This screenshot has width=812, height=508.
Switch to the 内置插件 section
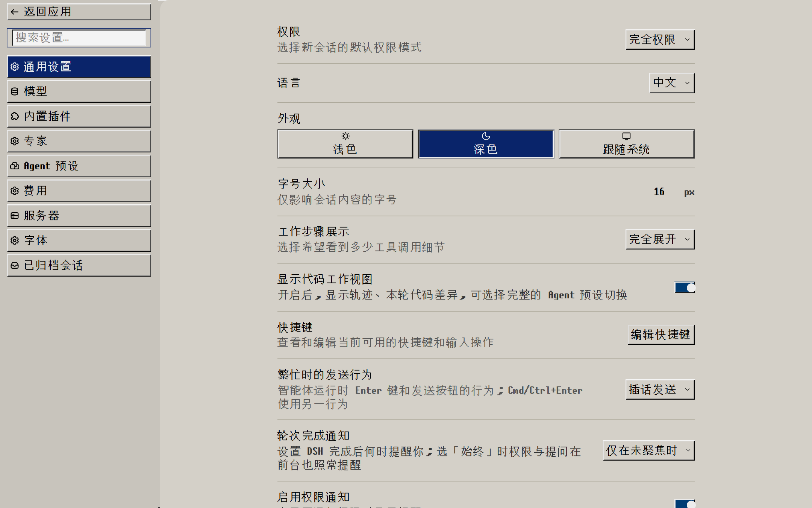coord(79,116)
